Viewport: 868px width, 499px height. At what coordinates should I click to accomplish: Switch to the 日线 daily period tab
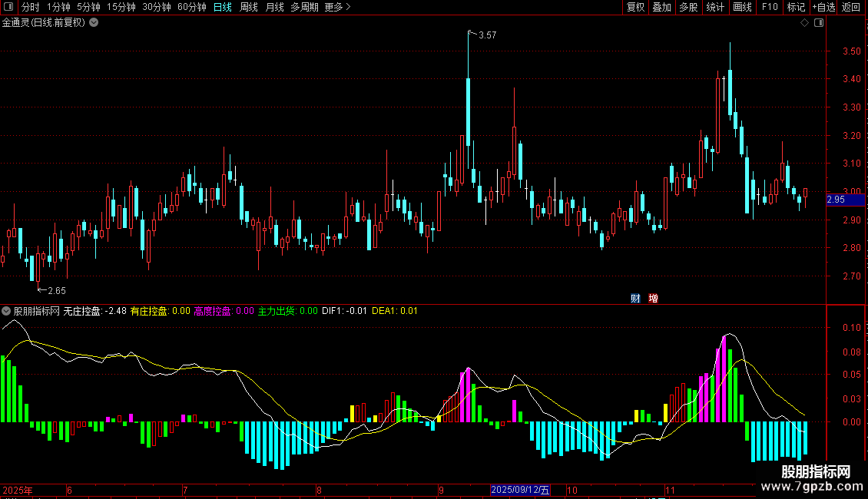click(x=222, y=8)
